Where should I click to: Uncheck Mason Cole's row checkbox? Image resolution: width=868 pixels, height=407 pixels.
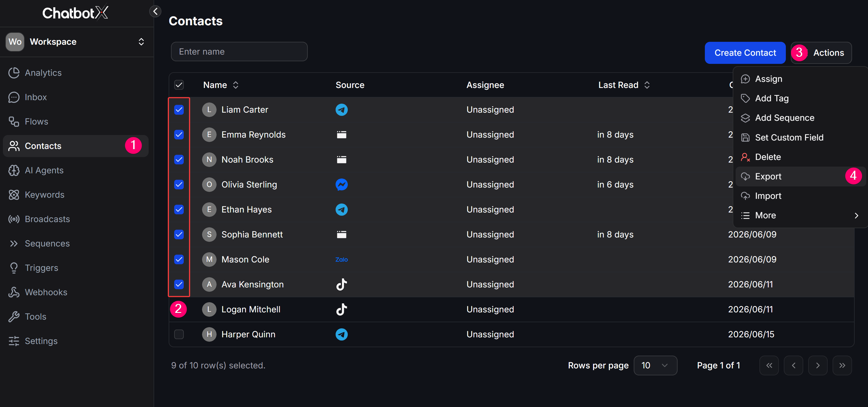click(x=179, y=260)
